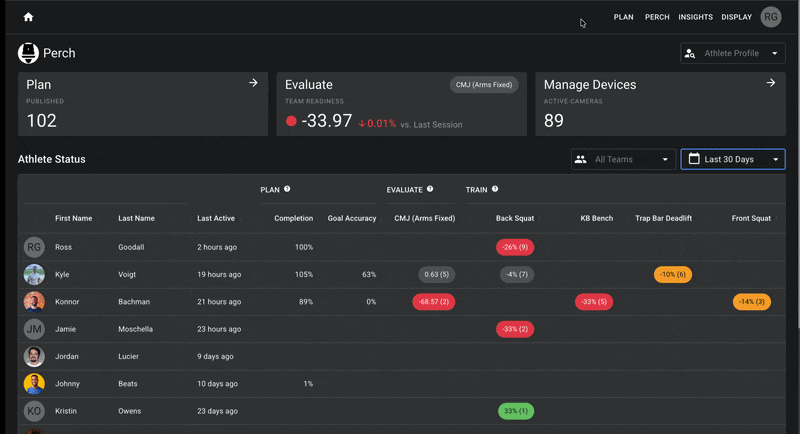Click Kristin Owens' KO avatar

[x=34, y=411]
